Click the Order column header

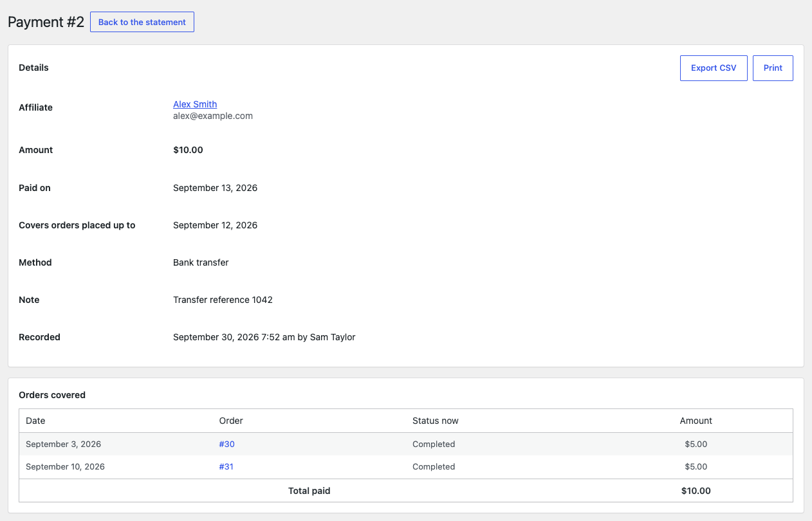231,421
